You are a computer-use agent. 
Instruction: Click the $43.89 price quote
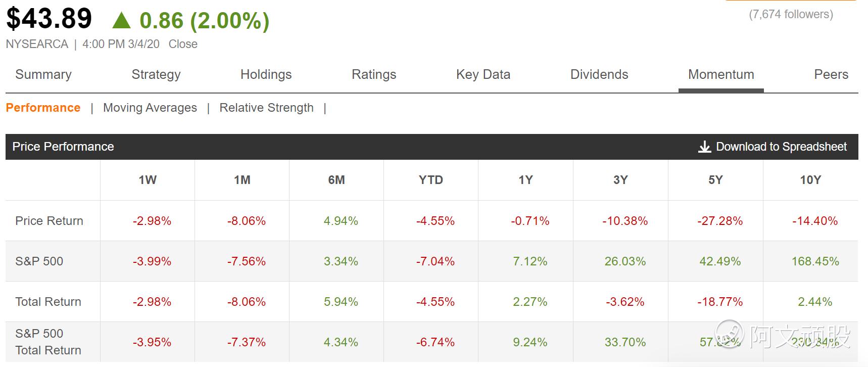[x=49, y=19]
